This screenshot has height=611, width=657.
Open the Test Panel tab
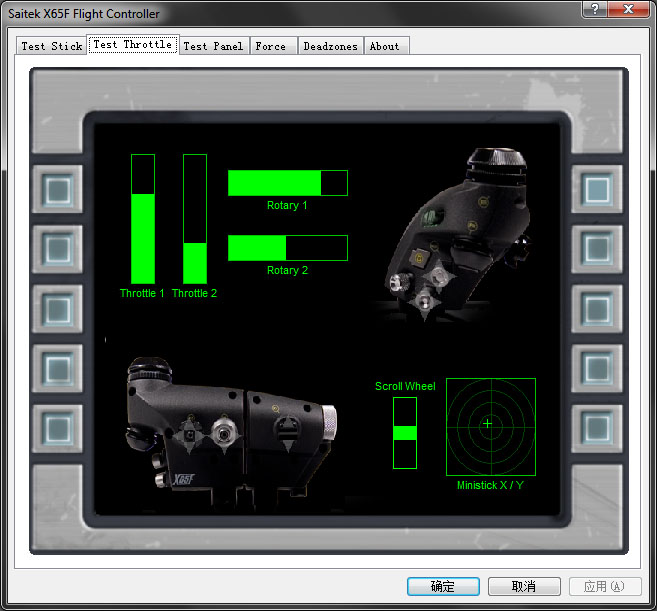(213, 46)
